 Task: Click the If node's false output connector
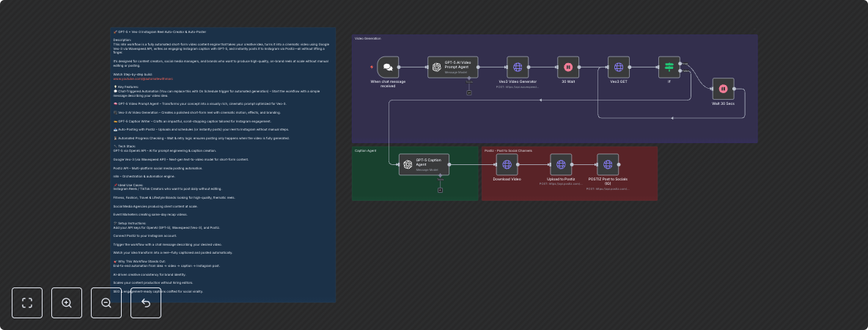click(680, 71)
